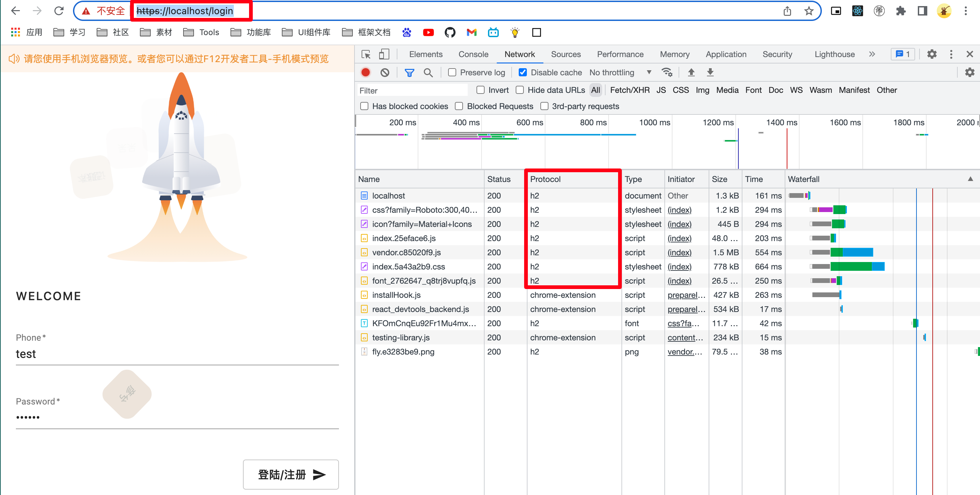The image size is (980, 495).
Task: Open the Application tab
Action: point(726,54)
